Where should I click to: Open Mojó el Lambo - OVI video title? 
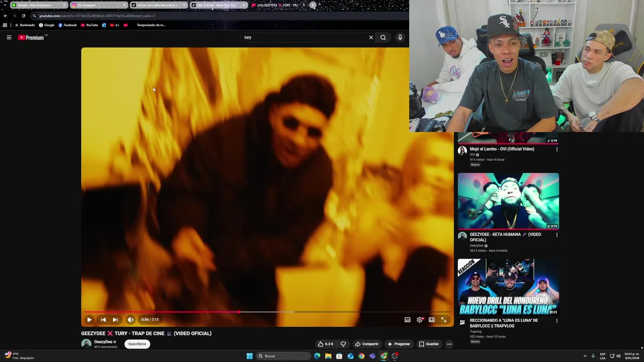[x=502, y=149]
